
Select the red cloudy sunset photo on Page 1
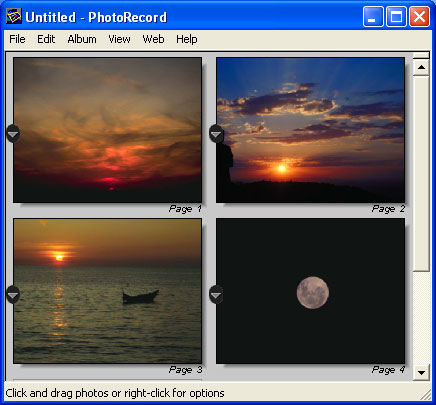click(108, 130)
